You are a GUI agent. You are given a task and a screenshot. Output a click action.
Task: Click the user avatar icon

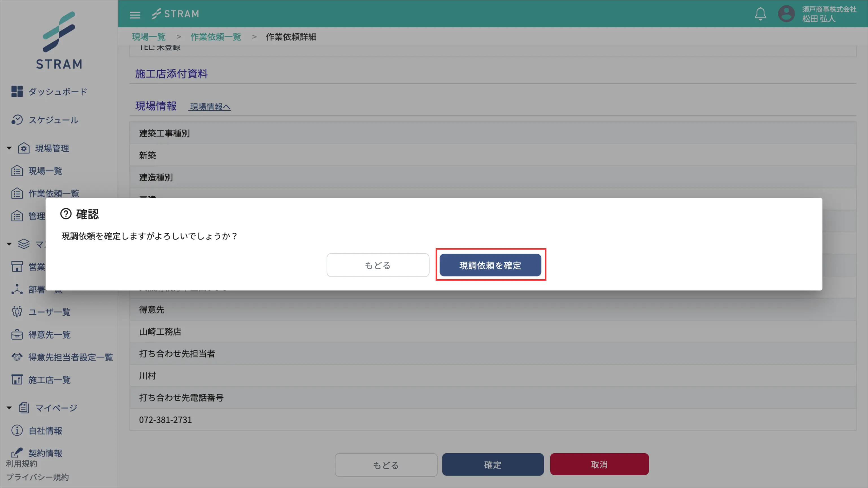(786, 14)
